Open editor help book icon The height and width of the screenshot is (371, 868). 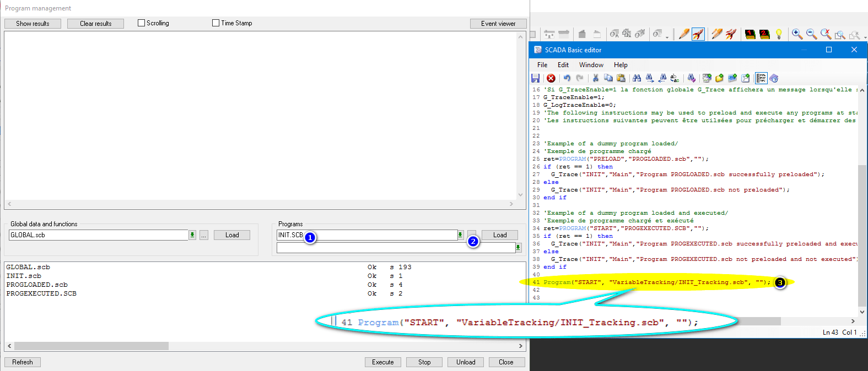pos(774,78)
